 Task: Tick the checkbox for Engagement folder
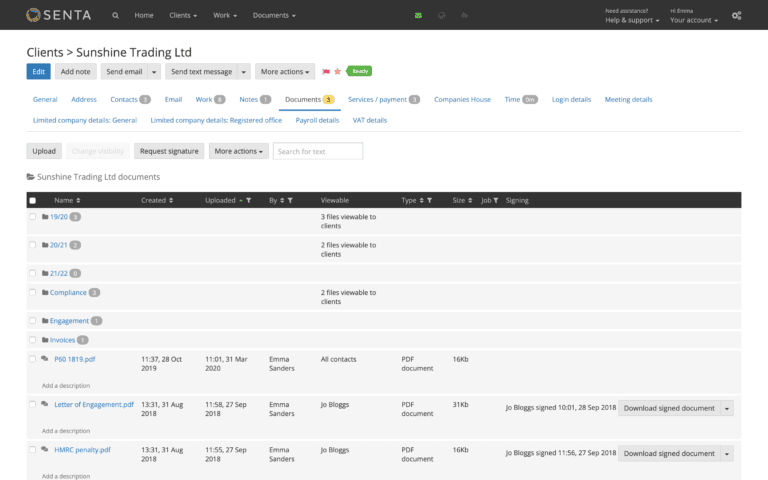[33, 321]
